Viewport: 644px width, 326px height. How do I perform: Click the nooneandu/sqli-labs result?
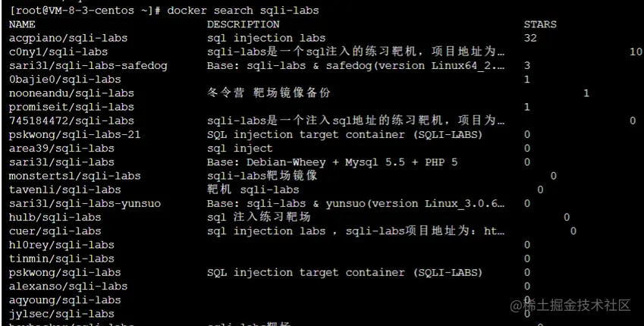(x=71, y=93)
